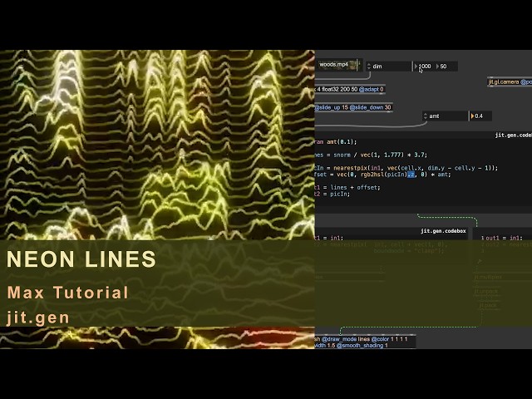Image resolution: width=532 pixels, height=399 pixels.
Task: Select the number box showing 50
Action: click(446, 66)
